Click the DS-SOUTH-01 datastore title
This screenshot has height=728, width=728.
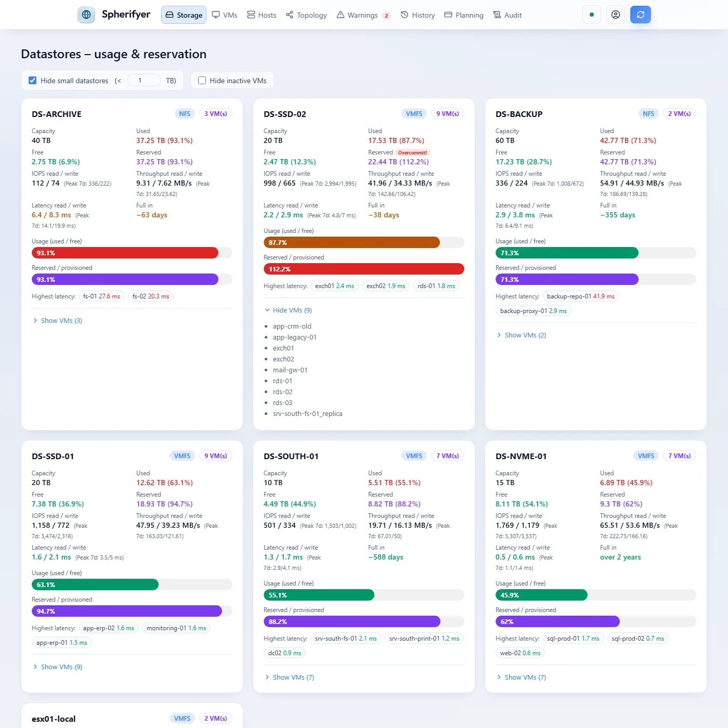click(291, 457)
